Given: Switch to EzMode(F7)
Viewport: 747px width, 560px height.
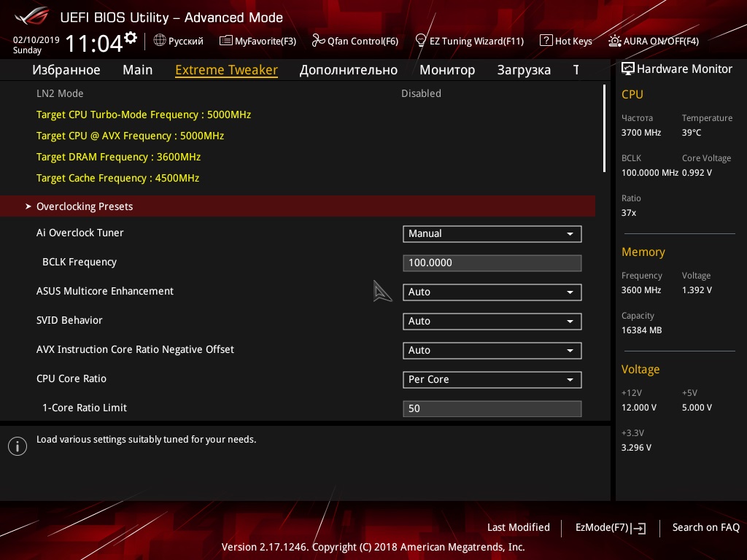Looking at the screenshot, I should 611,528.
